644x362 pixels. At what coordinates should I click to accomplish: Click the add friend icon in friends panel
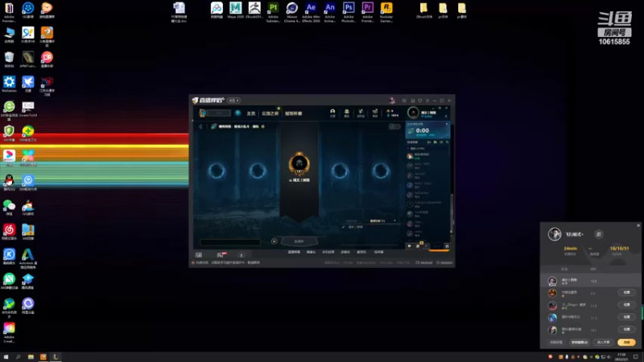pos(429,142)
